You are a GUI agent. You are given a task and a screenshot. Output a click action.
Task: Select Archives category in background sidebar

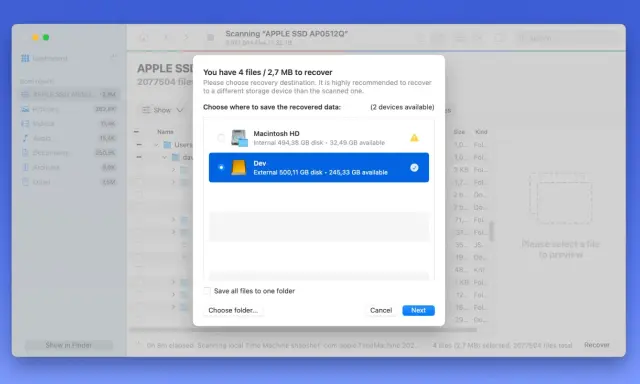[69, 167]
